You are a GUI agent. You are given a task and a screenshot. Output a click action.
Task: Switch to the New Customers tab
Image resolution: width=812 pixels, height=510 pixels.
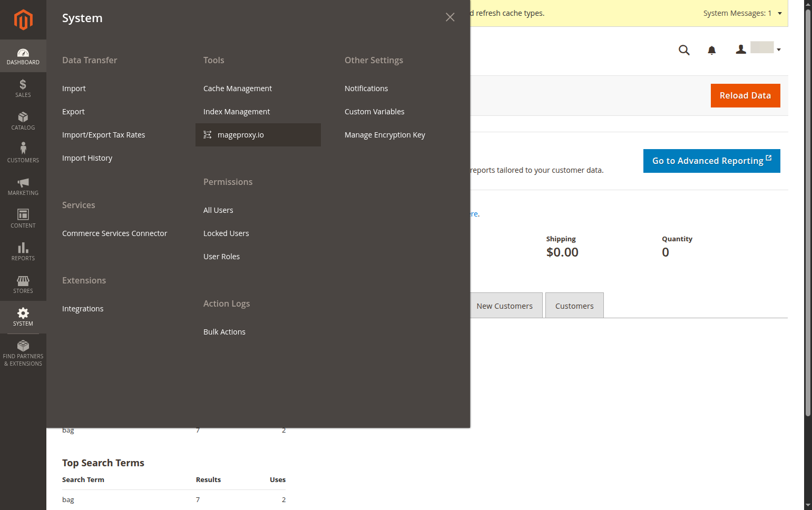[x=505, y=306]
